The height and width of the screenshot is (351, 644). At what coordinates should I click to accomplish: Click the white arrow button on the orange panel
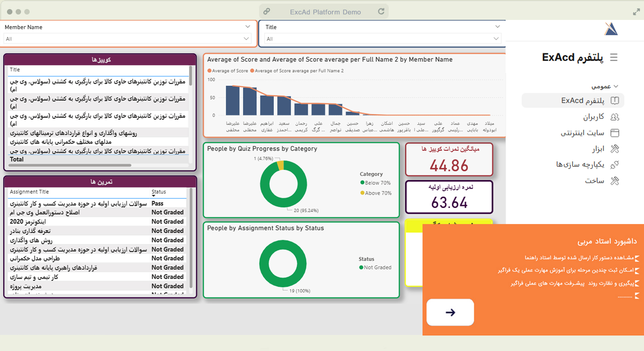tap(450, 312)
